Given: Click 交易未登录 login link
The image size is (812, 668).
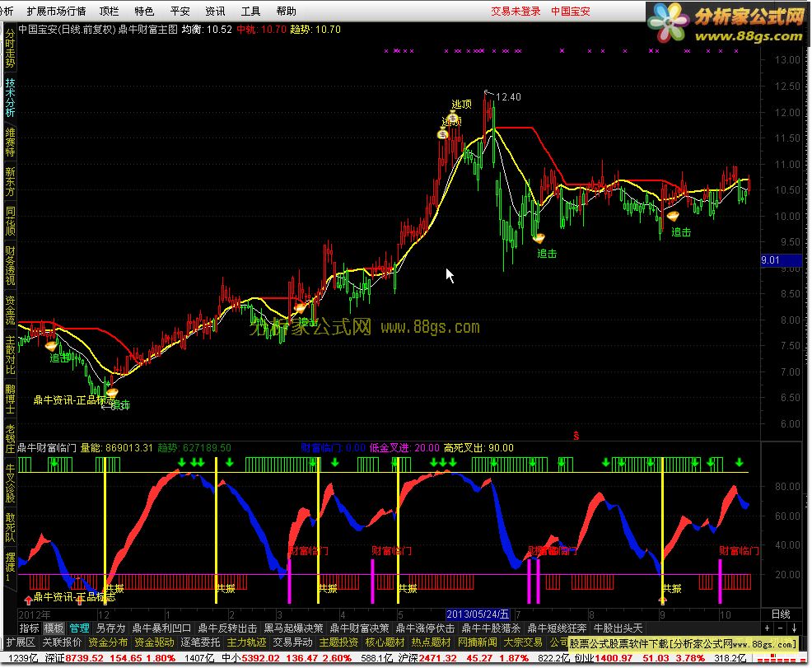Looking at the screenshot, I should pyautogui.click(x=516, y=11).
